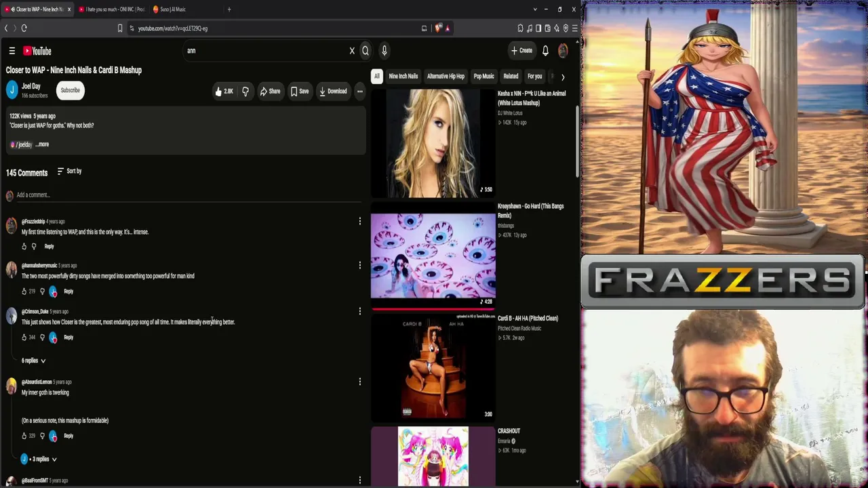Open Brave Shields icon
This screenshot has height=488, width=868.
(439, 28)
